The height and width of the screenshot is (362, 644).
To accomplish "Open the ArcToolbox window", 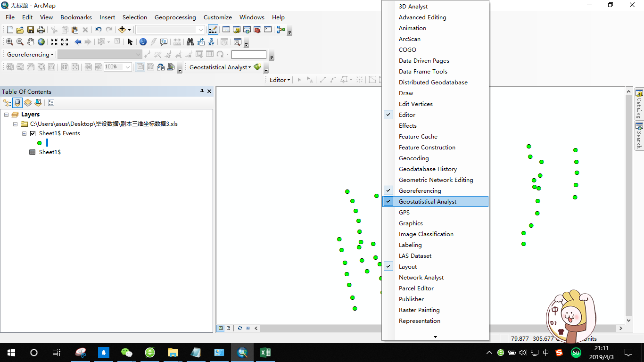I will tap(257, 30).
